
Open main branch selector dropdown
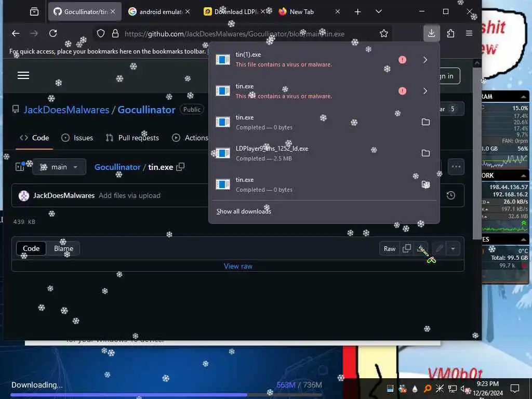point(59,167)
